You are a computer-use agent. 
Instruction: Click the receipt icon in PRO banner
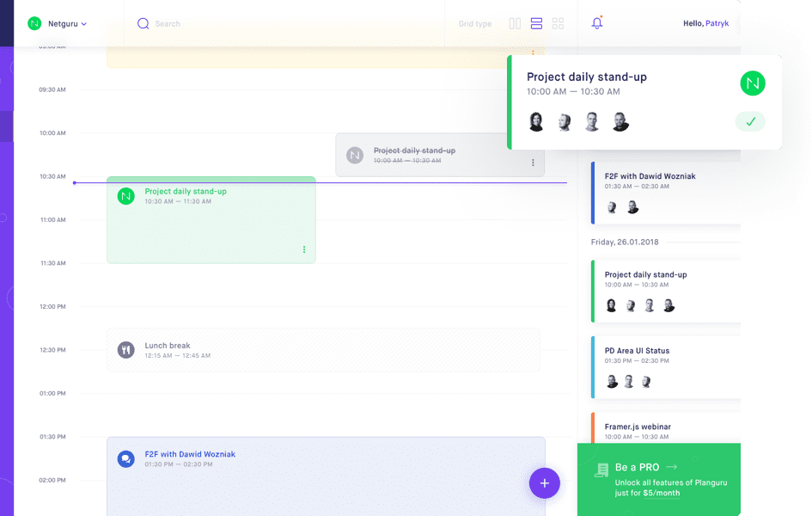[601, 470]
